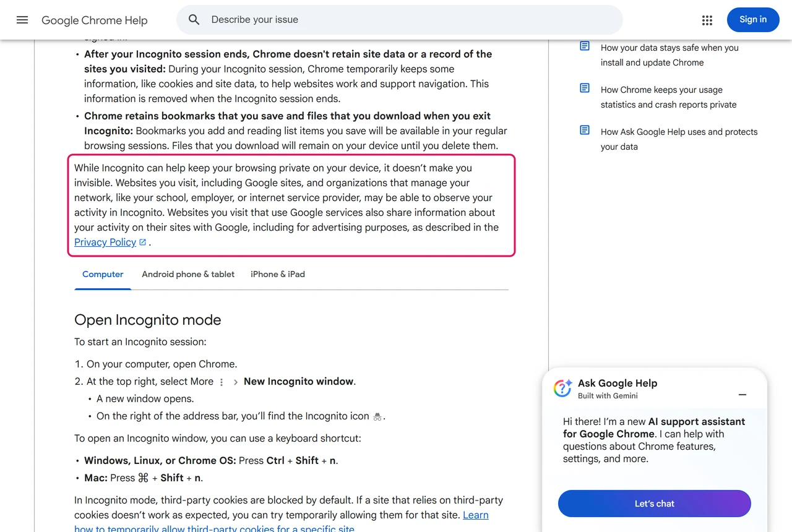This screenshot has width=792, height=532.
Task: Click the Mac keyboard shortcut line
Action: 144,478
